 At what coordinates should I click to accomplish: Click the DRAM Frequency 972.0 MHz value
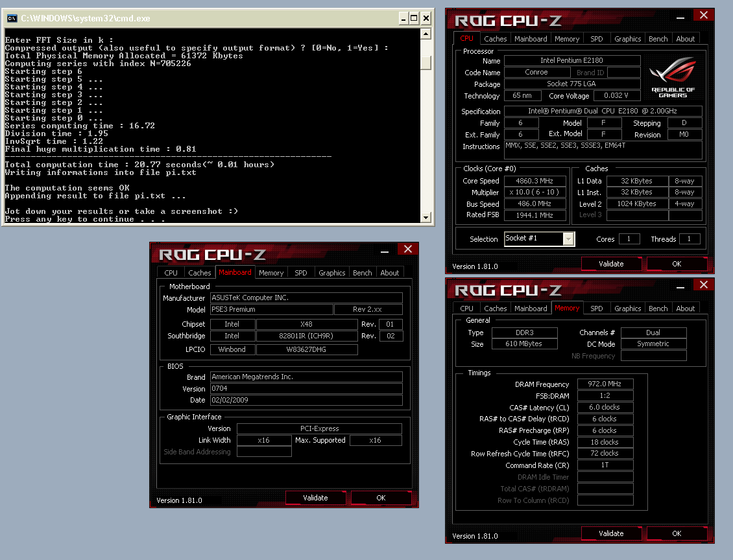pos(605,384)
